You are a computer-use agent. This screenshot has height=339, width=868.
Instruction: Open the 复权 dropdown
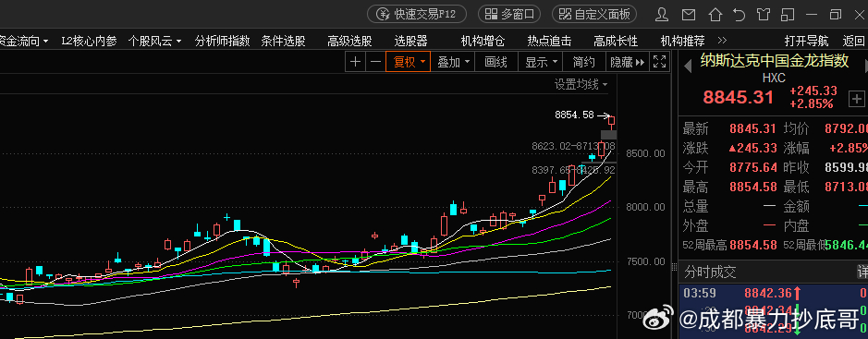[409, 62]
